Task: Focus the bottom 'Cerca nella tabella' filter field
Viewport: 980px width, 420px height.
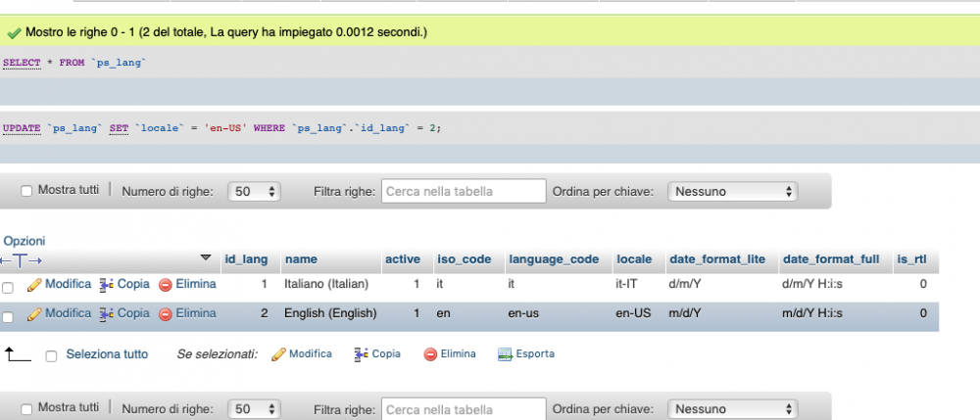Action: click(464, 409)
